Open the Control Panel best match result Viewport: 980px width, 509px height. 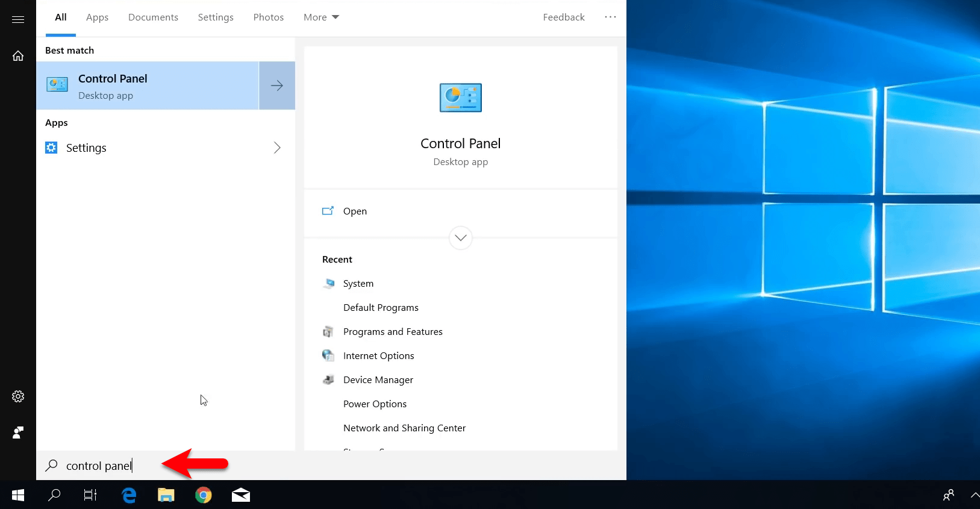point(148,86)
